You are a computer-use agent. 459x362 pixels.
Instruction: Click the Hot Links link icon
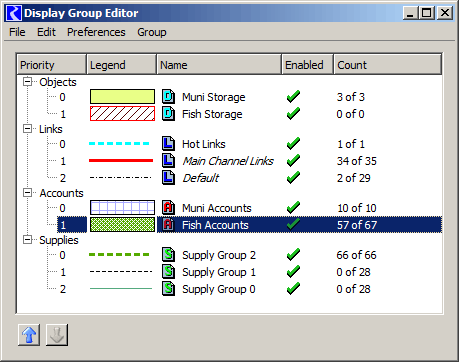coord(168,144)
